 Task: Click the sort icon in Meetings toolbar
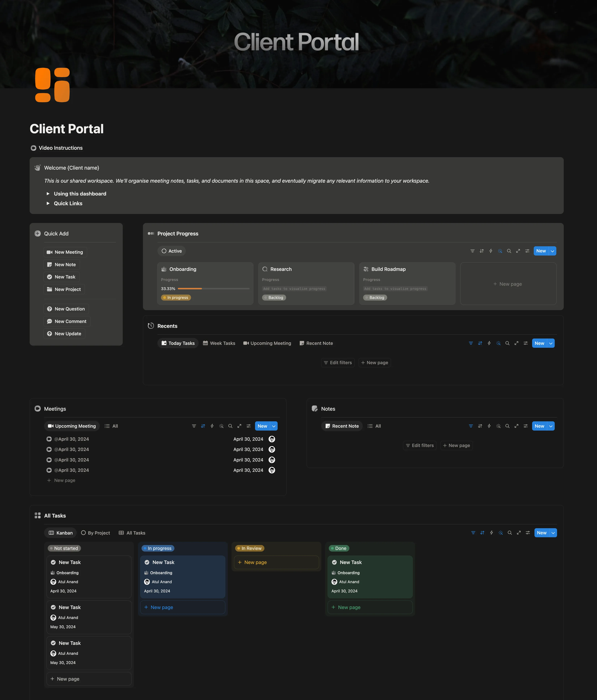(x=203, y=426)
